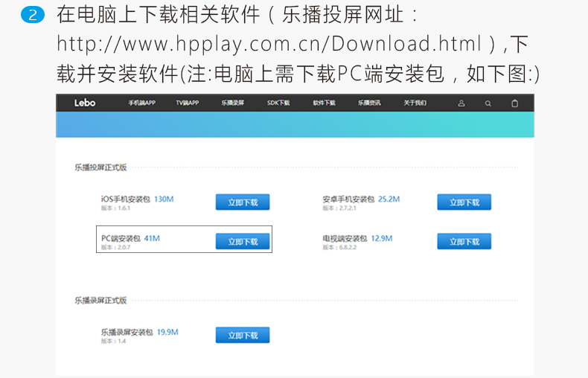Image resolution: width=588 pixels, height=378 pixels.
Task: Go to 乐播录屏 in the top navigation
Action: click(x=232, y=103)
